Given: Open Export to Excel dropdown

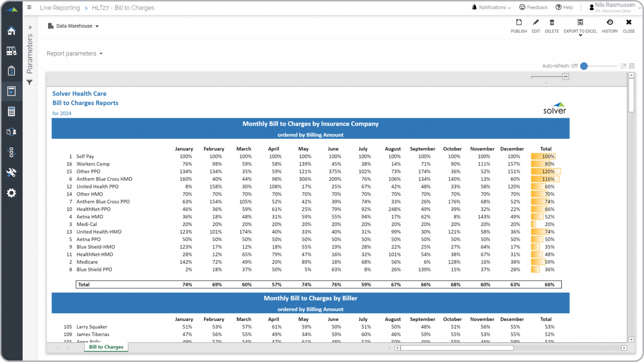Looking at the screenshot, I should [580, 35].
